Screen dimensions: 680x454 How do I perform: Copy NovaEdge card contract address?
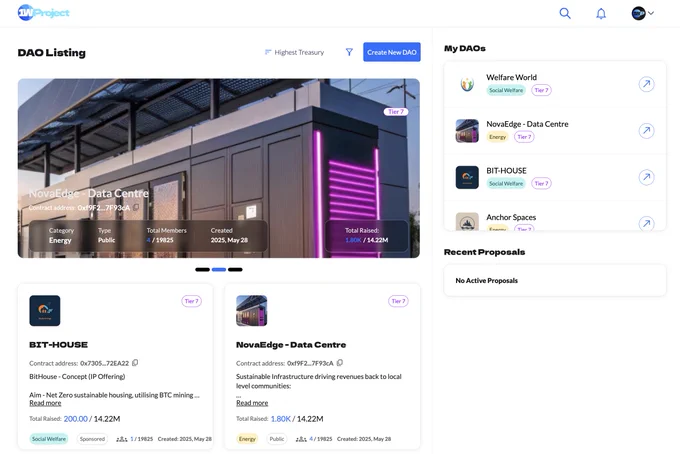pos(340,363)
